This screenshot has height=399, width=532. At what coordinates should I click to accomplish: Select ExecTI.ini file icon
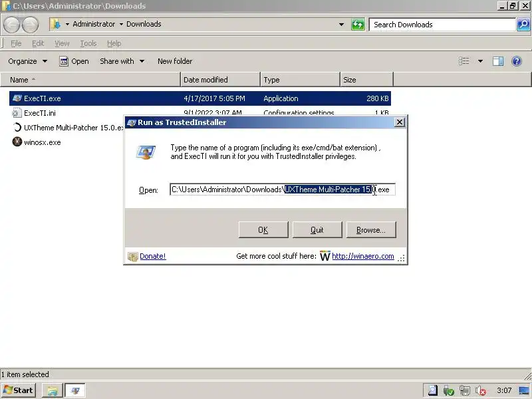tap(17, 113)
